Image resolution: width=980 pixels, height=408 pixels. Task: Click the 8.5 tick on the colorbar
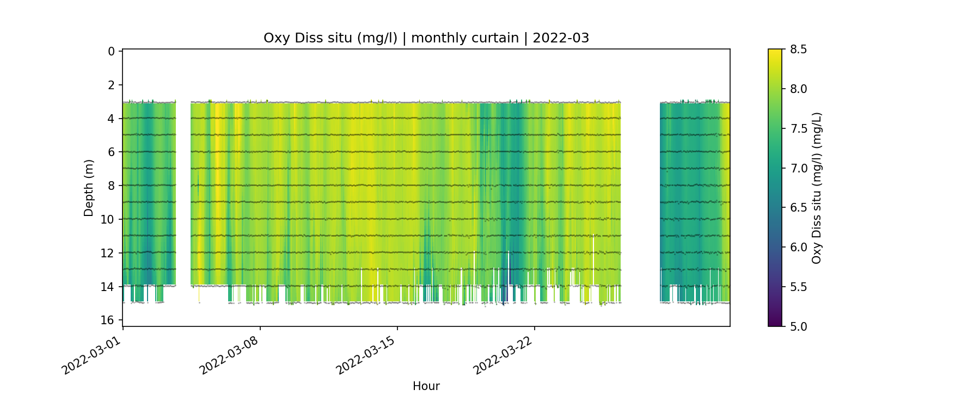pyautogui.click(x=798, y=50)
